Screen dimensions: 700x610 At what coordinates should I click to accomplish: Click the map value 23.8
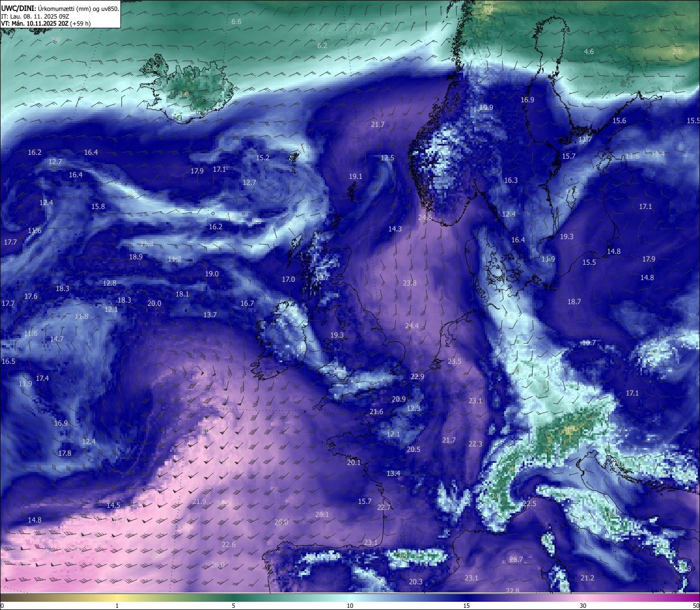click(x=410, y=283)
